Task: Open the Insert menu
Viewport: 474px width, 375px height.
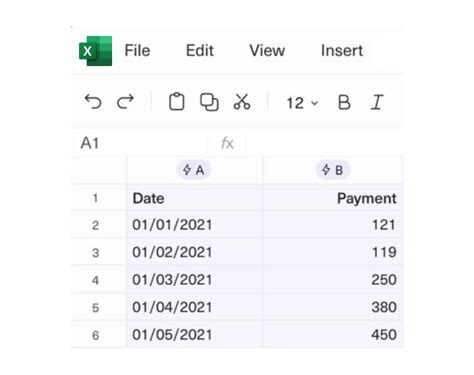Action: tap(342, 51)
